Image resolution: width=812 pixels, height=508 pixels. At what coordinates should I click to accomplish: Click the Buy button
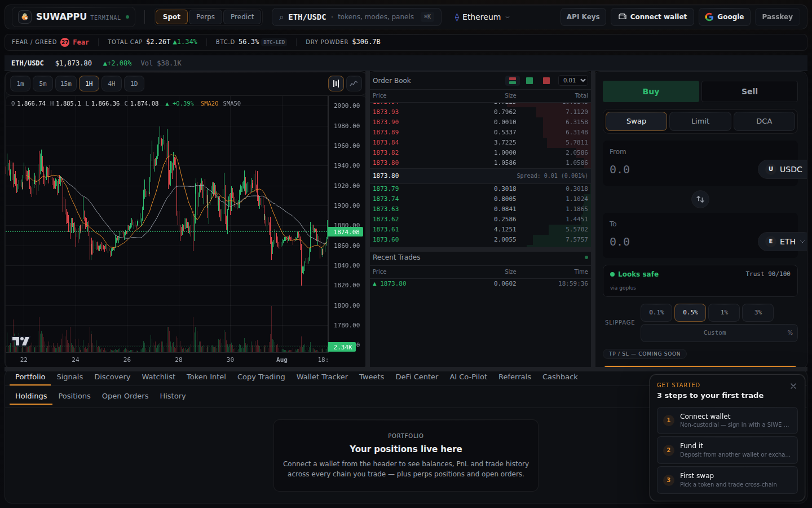(x=651, y=91)
